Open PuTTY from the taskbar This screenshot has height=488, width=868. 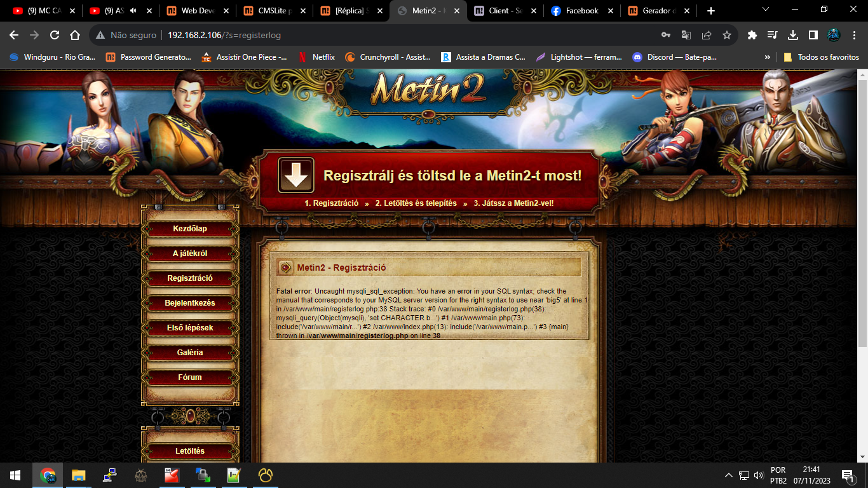click(x=109, y=475)
